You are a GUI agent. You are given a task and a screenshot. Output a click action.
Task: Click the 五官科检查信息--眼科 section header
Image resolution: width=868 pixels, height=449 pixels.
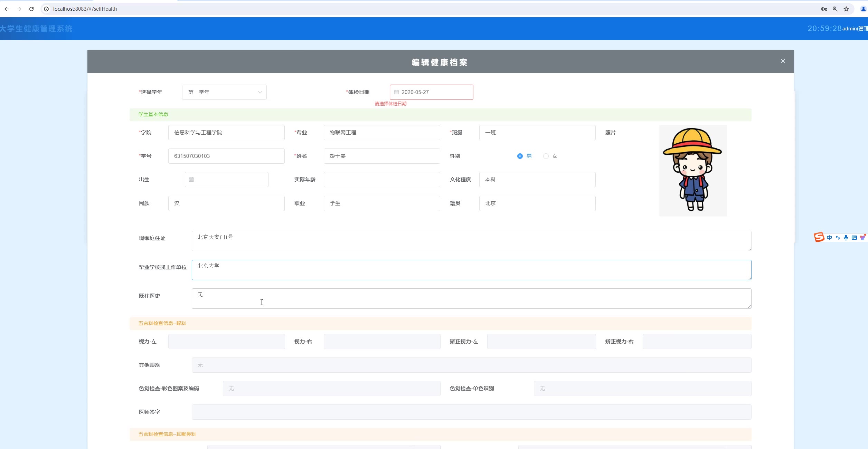[441, 324]
